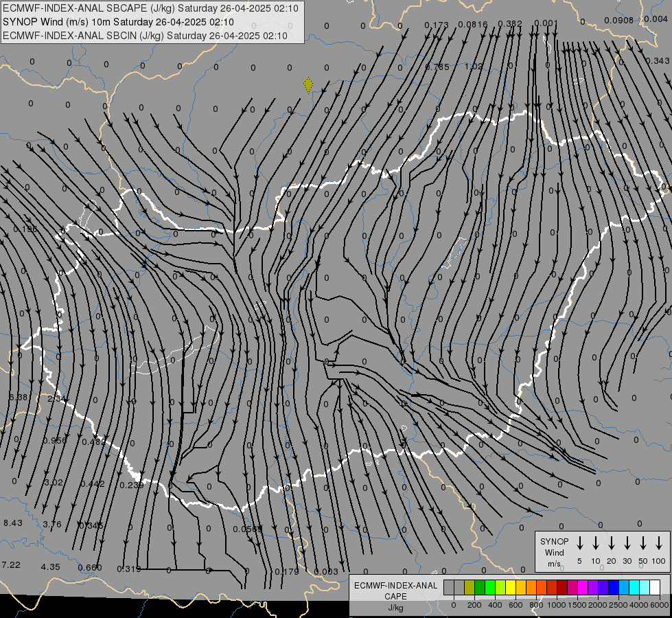Viewport: 672px width, 618px height.
Task: Pick the white CAPE swatch before 6000
Action: [x=655, y=587]
